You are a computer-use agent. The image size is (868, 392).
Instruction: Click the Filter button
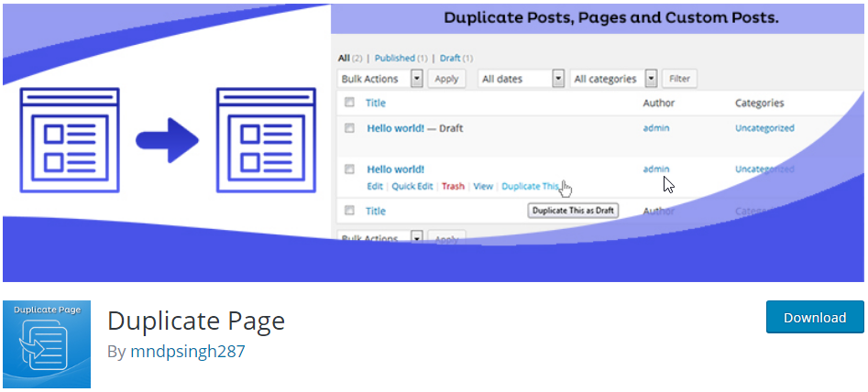coord(680,79)
